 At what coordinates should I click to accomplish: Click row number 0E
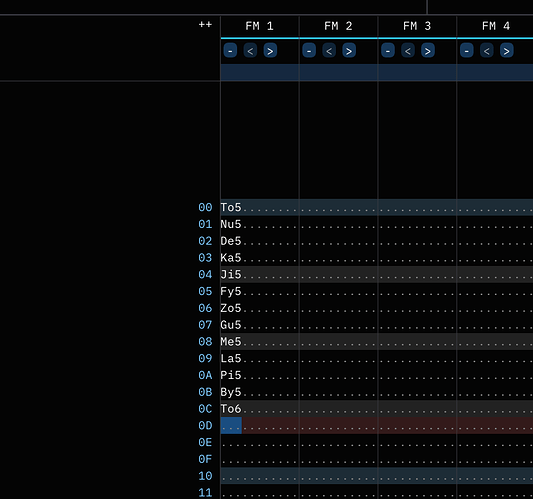[x=205, y=442]
